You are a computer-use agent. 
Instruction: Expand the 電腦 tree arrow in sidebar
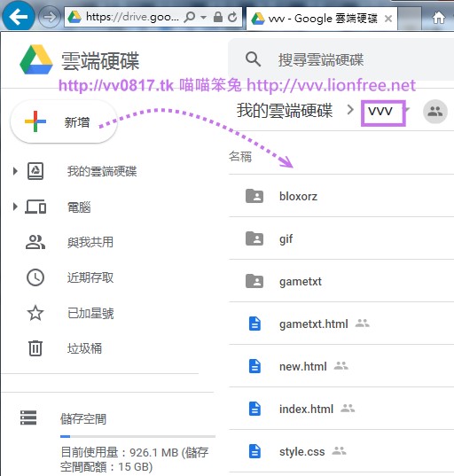[15, 207]
